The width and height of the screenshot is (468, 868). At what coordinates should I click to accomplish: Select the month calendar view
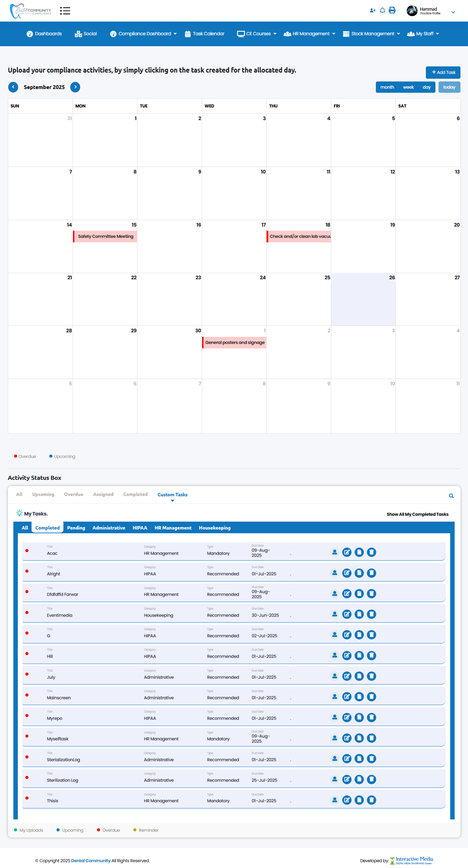tap(387, 87)
